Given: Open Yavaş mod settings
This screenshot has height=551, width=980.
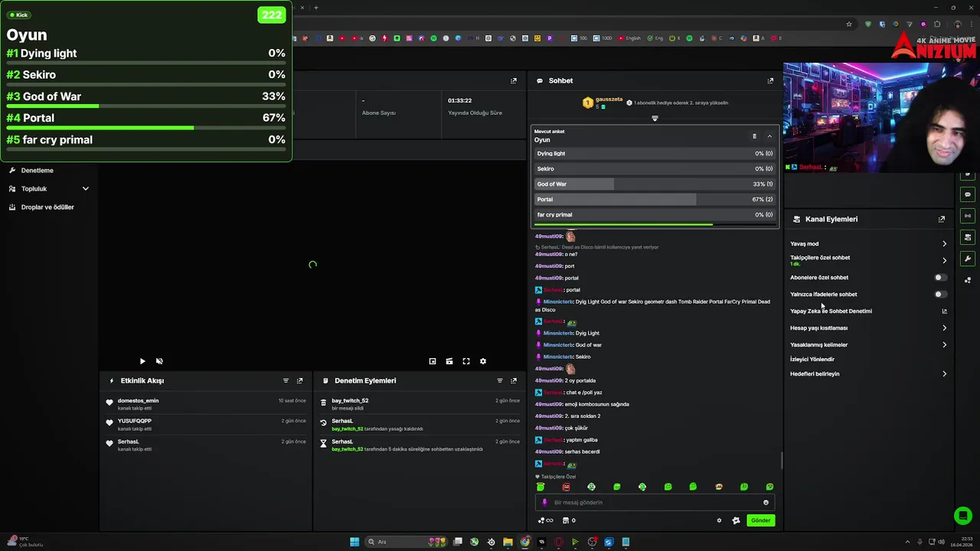Looking at the screenshot, I should tap(868, 243).
